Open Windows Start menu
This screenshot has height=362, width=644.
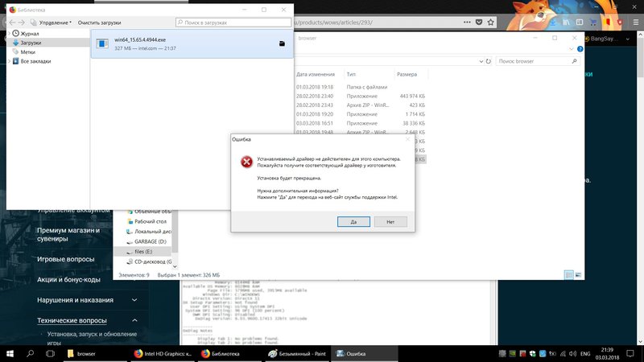pos(10,353)
